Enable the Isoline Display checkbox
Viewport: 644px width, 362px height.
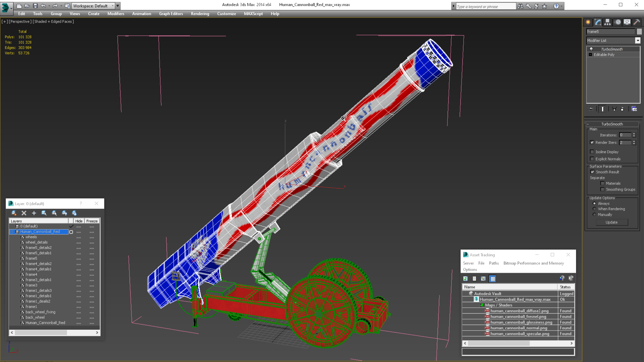[592, 152]
